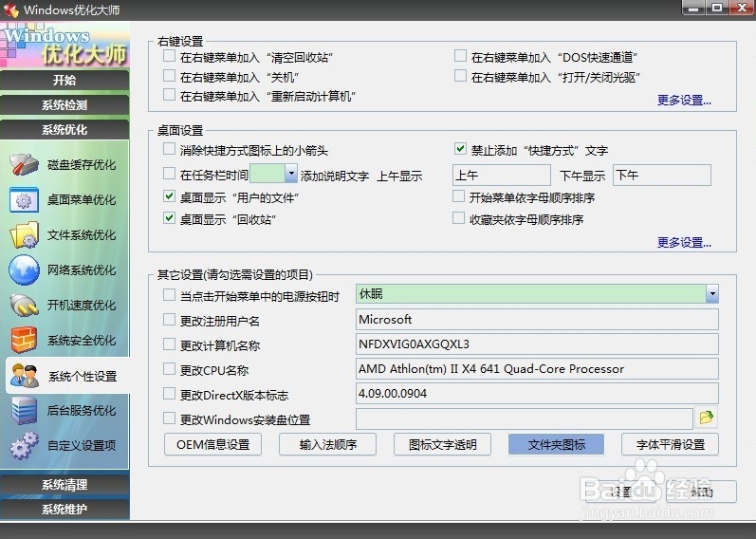Viewport: 756px width, 539px height.
Task: Focus the empty Windows安装盘位置 path field
Action: click(525, 418)
